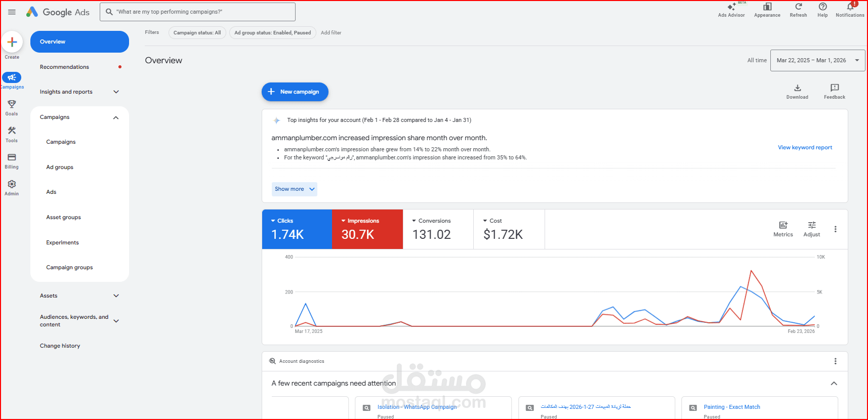Focus the top search input field
The image size is (868, 420).
click(x=197, y=12)
